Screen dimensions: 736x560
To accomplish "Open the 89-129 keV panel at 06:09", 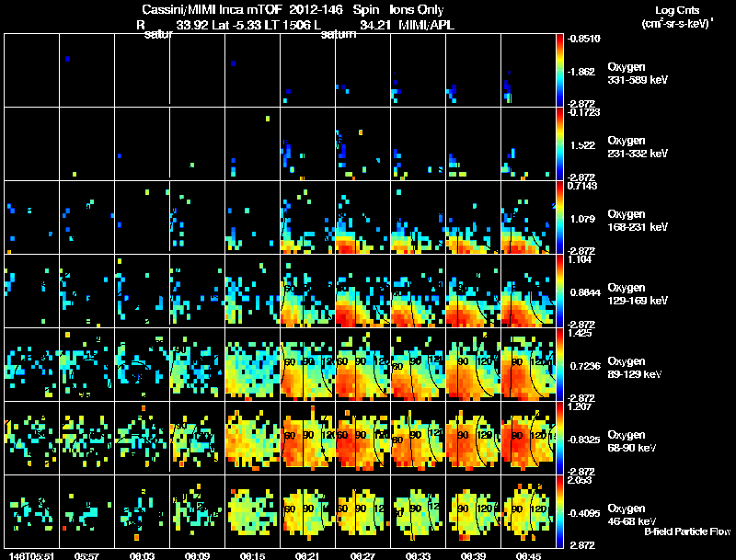I will (197, 364).
